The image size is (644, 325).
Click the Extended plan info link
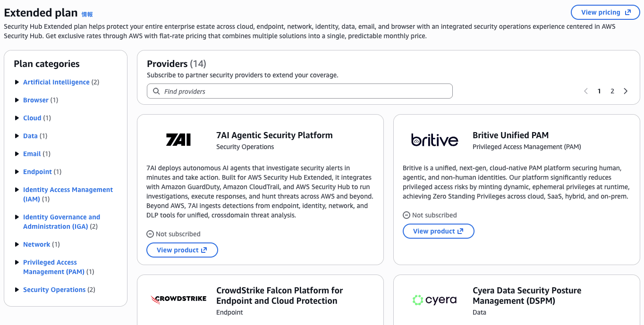click(x=87, y=14)
